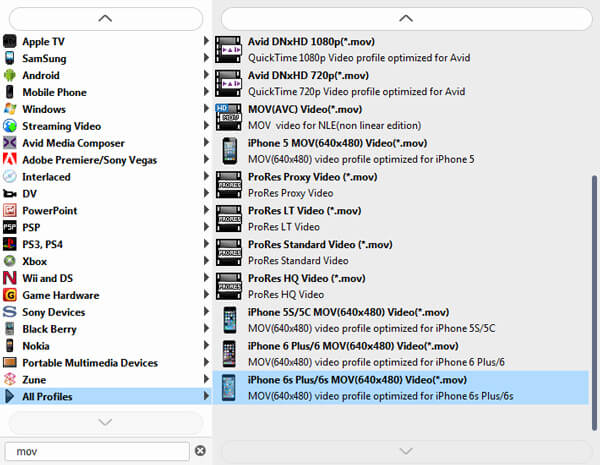This screenshot has width=600, height=465.
Task: Expand the Interlaced submenu arrow
Action: click(x=206, y=176)
